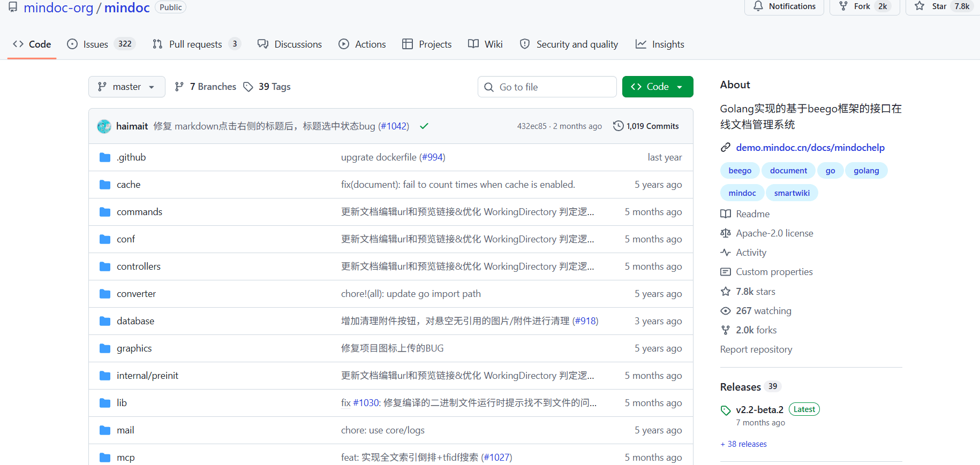Open the 1,019 Commits link
Viewport: 980px width, 465px height.
(646, 126)
